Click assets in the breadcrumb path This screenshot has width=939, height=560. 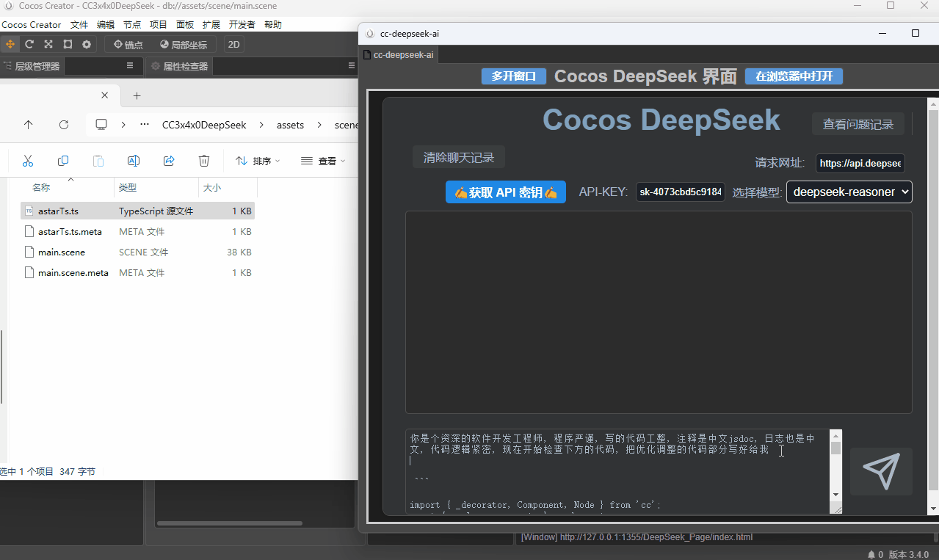(x=290, y=125)
